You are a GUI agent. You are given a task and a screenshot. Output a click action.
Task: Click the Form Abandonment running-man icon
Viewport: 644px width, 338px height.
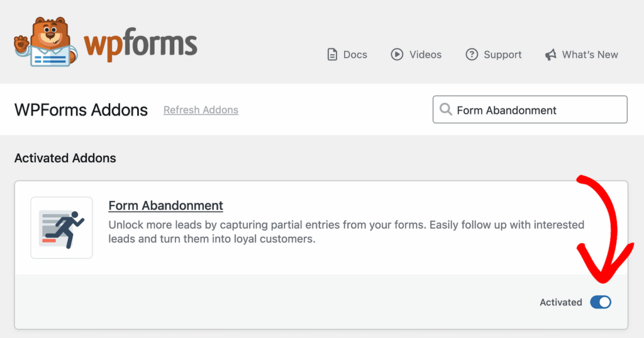(62, 227)
